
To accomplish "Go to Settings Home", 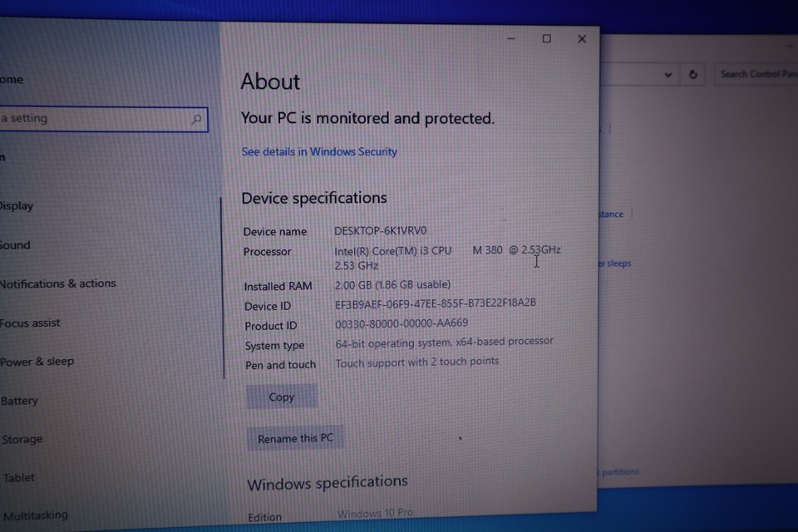I will click(x=12, y=80).
